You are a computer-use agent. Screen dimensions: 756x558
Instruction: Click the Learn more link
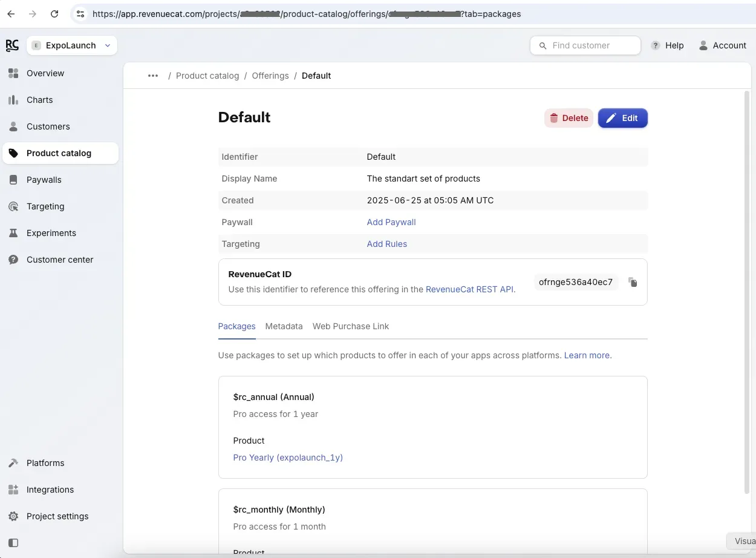(587, 355)
